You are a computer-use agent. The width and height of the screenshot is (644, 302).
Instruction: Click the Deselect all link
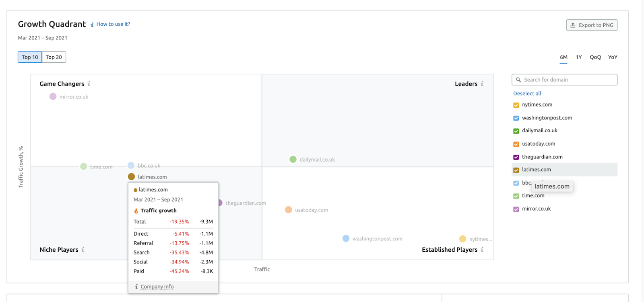tap(527, 93)
